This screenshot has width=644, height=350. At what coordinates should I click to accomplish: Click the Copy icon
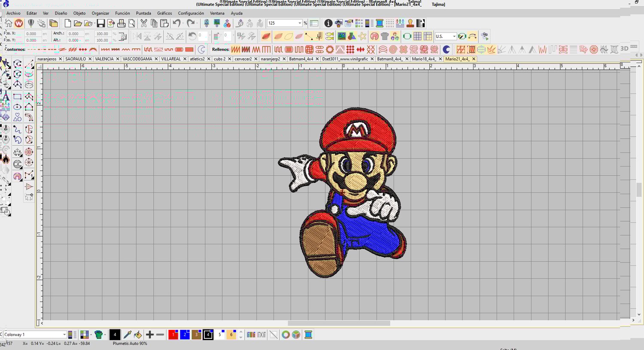click(154, 23)
